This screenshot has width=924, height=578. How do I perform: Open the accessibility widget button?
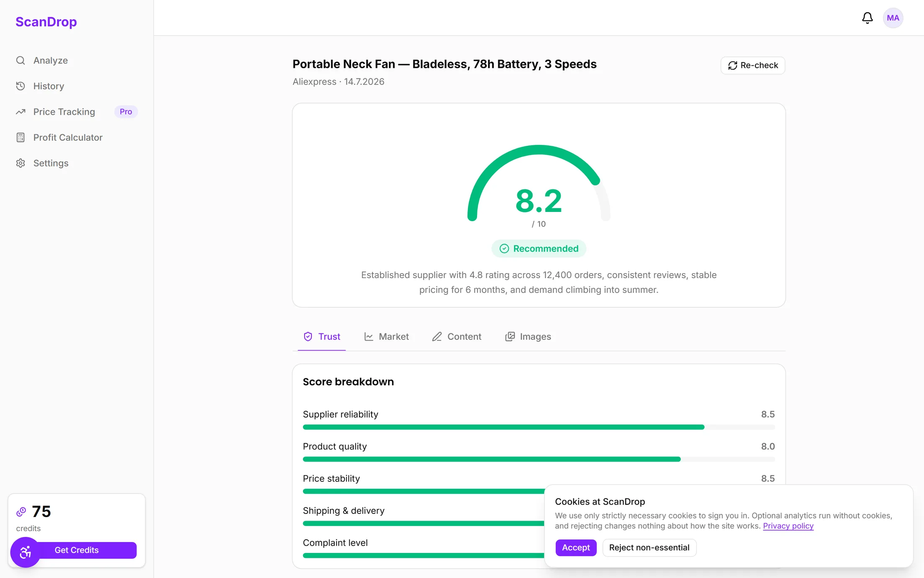(x=26, y=552)
